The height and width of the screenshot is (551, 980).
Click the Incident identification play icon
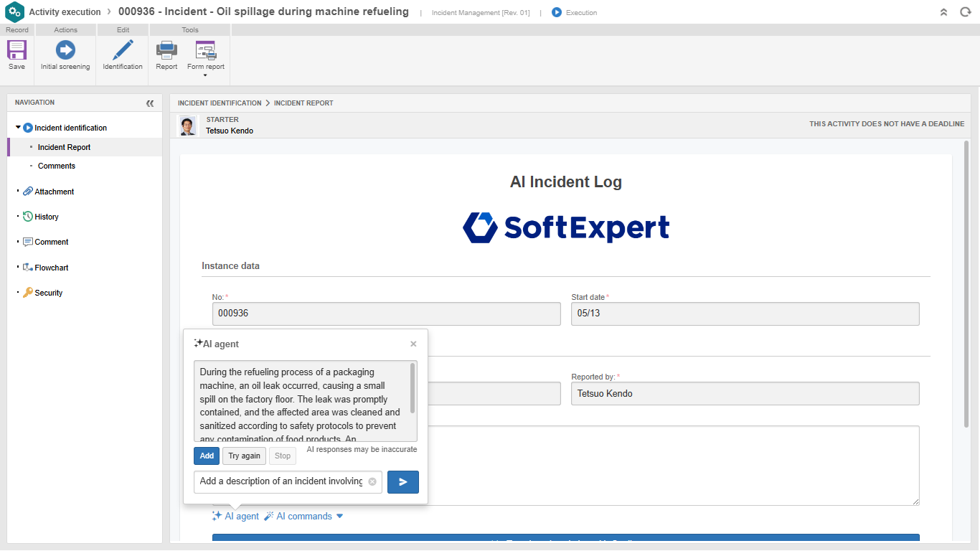(x=28, y=128)
